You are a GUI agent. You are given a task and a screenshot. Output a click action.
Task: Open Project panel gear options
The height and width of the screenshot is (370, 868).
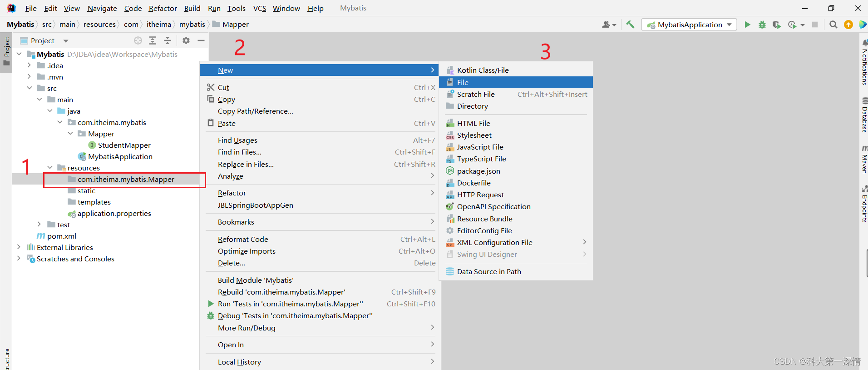tap(186, 40)
